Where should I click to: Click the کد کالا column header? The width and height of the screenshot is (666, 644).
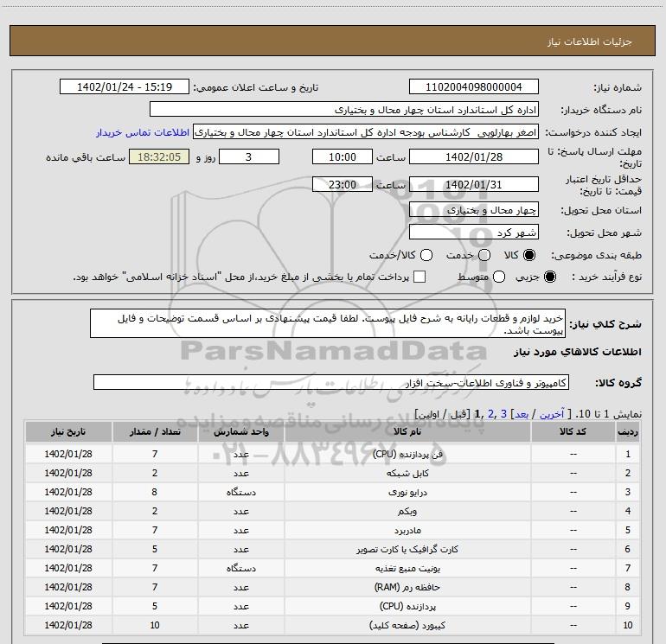pyautogui.click(x=573, y=431)
